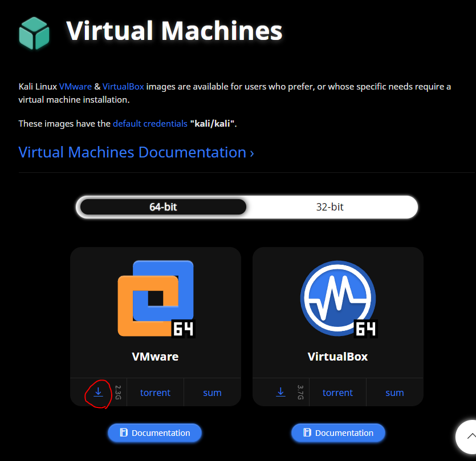The height and width of the screenshot is (461, 476).
Task: Click the VirtualBox 64-bit logo image
Action: [339, 299]
